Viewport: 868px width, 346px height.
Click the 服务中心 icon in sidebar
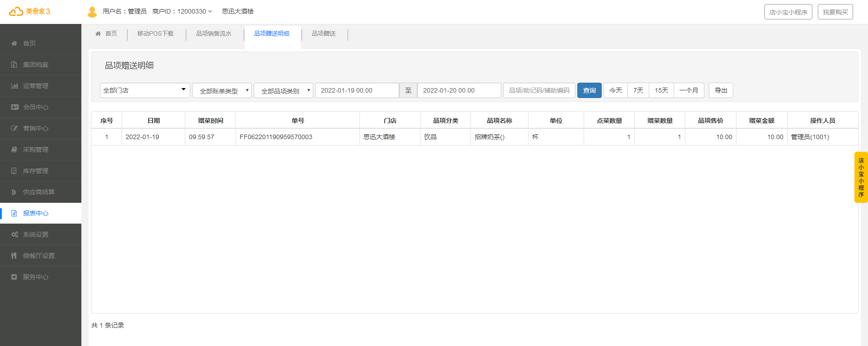(x=14, y=277)
